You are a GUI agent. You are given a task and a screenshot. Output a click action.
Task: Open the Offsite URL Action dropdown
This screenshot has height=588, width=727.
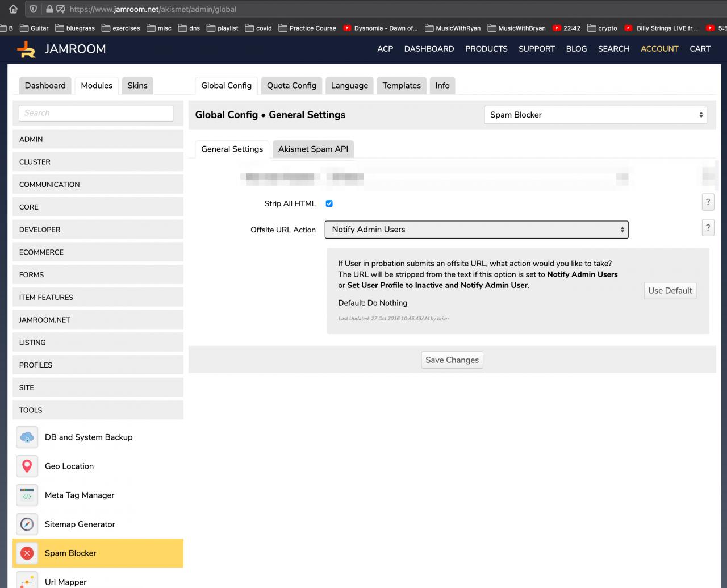476,230
